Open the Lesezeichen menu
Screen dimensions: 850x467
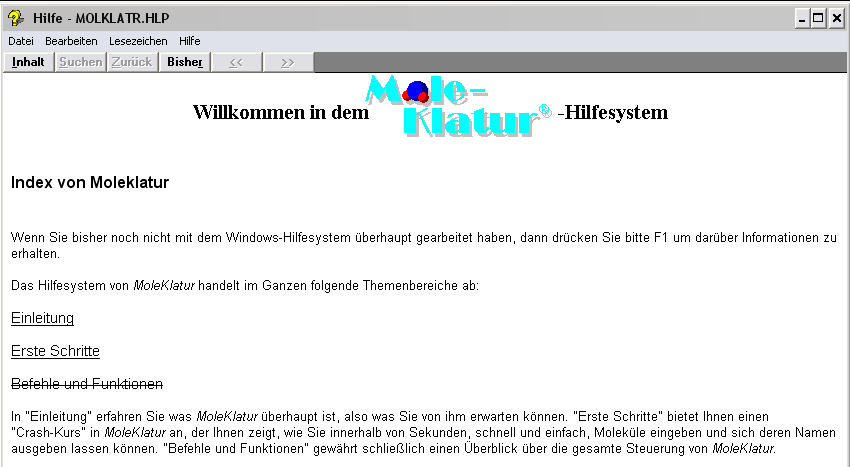pos(138,41)
